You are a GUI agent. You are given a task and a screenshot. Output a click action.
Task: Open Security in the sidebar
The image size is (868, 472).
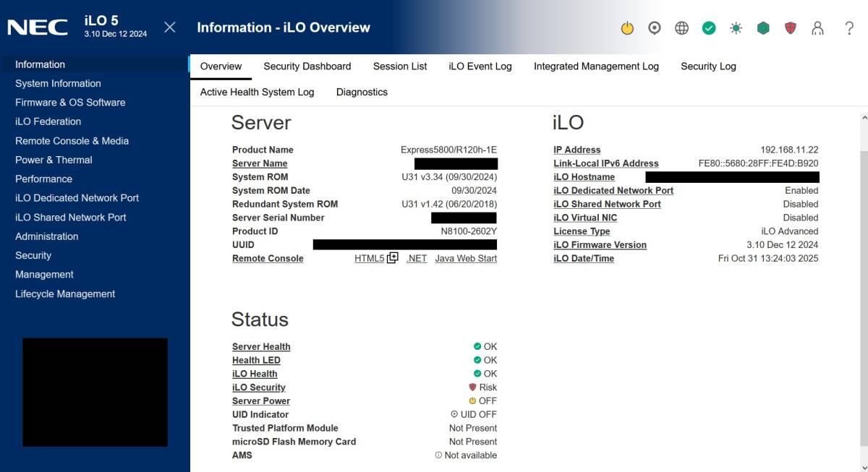pos(33,256)
